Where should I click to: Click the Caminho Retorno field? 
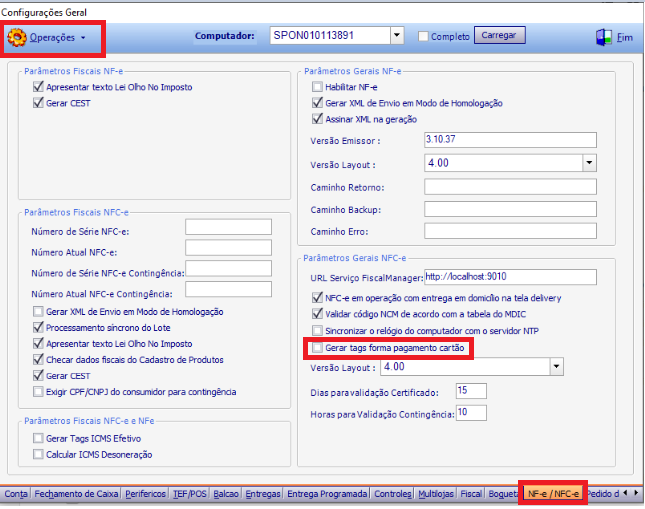[510, 187]
